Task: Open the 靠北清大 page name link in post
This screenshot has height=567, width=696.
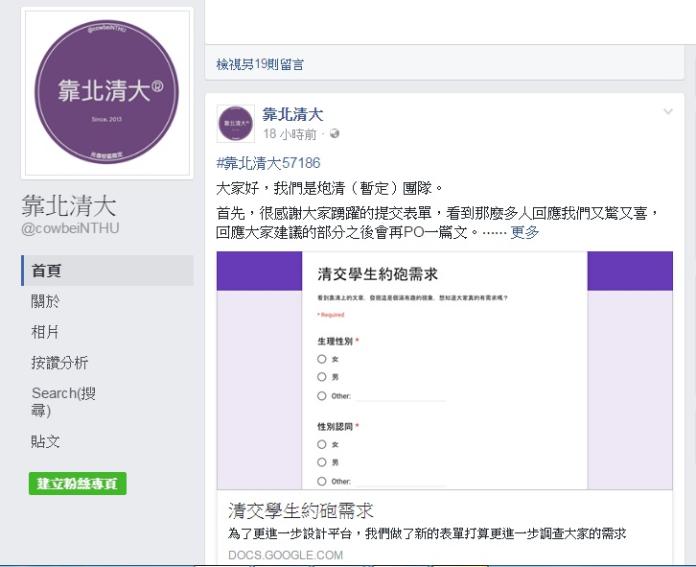Action: pyautogui.click(x=293, y=114)
